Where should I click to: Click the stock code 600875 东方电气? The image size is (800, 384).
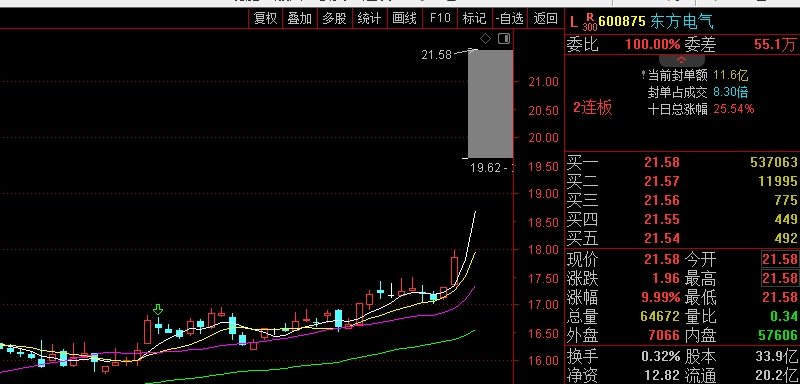tap(656, 22)
